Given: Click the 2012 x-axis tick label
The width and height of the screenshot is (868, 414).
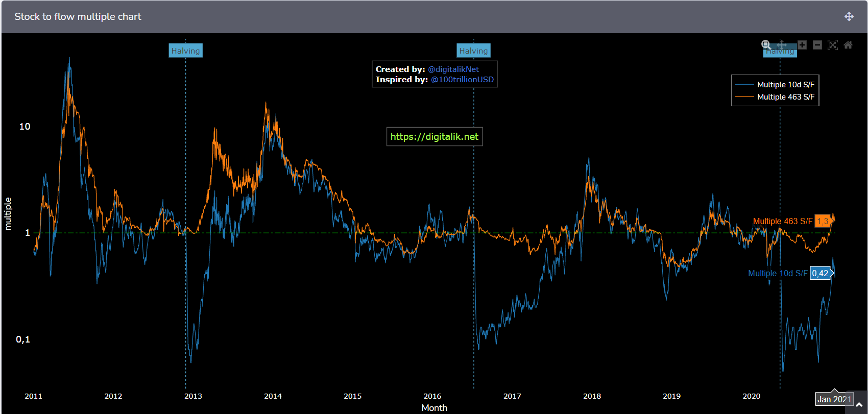Looking at the screenshot, I should coord(113,396).
